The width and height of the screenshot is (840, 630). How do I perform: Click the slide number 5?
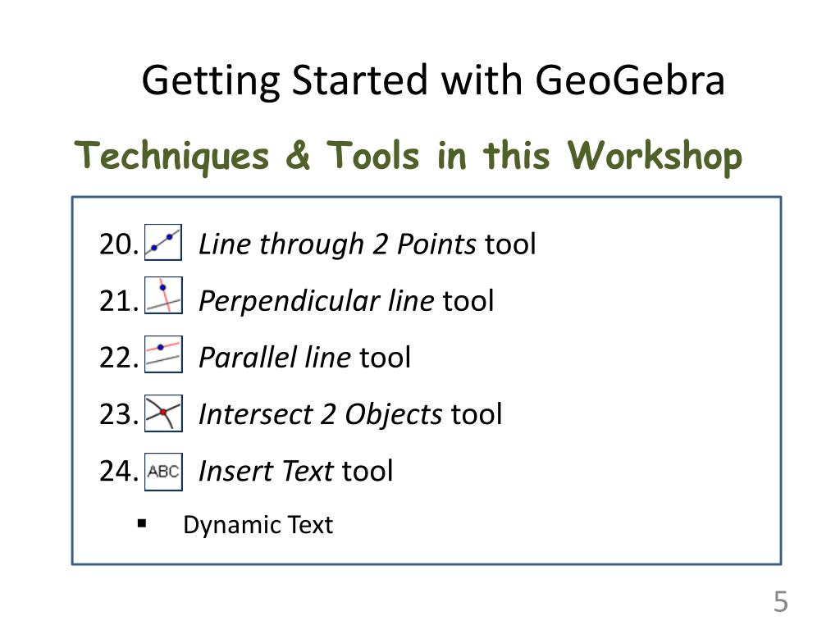[x=781, y=601]
